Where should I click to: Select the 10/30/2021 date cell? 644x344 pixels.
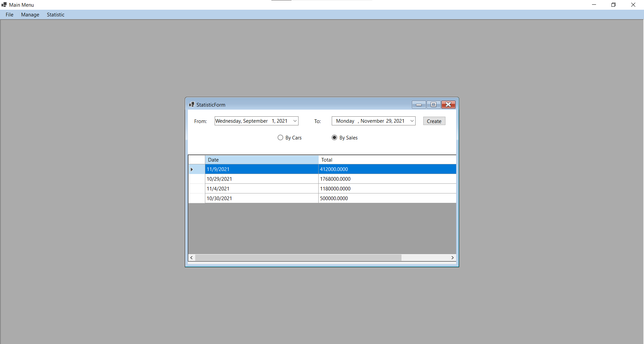click(x=262, y=198)
